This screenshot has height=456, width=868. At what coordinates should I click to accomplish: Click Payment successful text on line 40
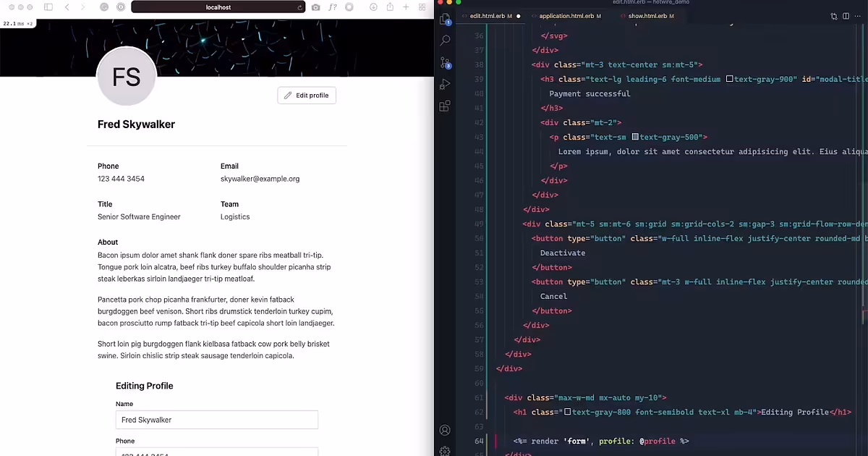point(590,93)
